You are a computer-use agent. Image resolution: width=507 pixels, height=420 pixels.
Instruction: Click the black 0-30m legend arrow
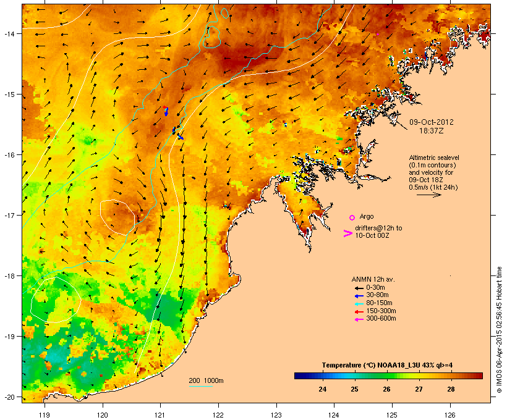click(359, 288)
